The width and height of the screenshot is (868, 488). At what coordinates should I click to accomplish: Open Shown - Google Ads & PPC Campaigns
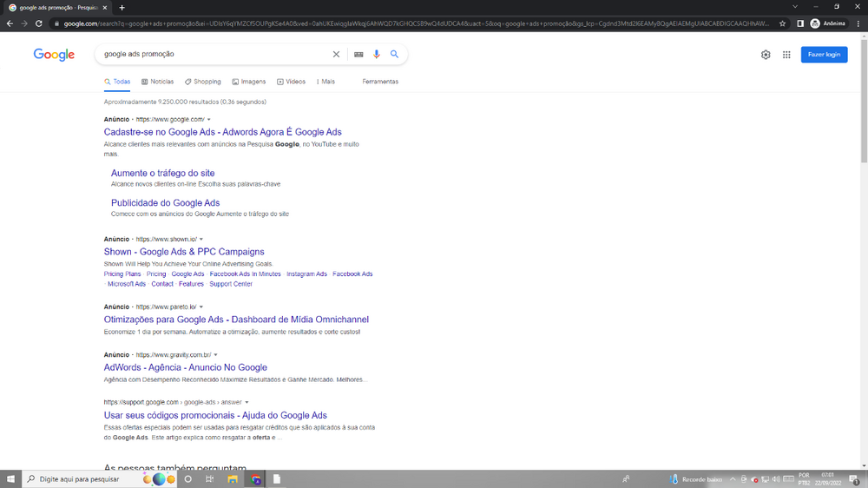[x=184, y=252]
